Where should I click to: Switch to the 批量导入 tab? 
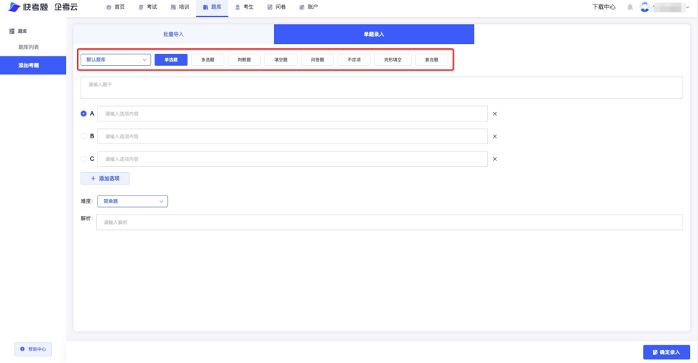coord(174,34)
